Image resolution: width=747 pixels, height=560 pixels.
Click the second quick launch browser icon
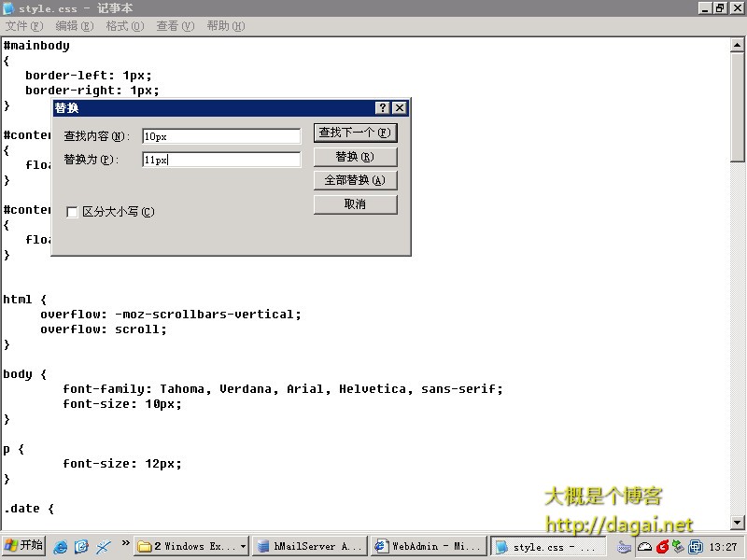81,547
